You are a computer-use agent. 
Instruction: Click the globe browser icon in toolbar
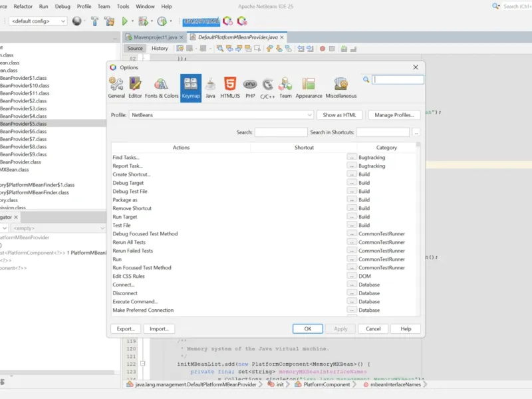tap(77, 21)
